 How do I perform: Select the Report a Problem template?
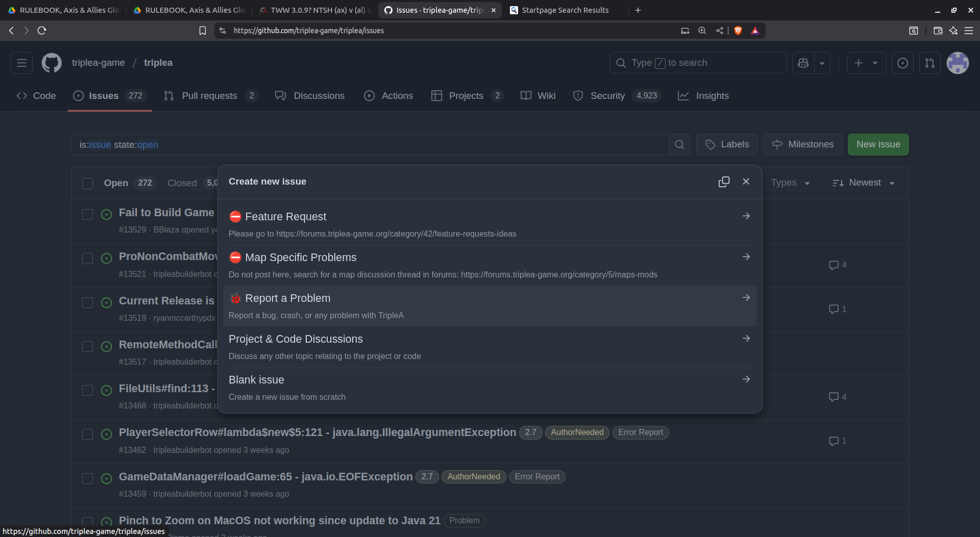point(490,306)
